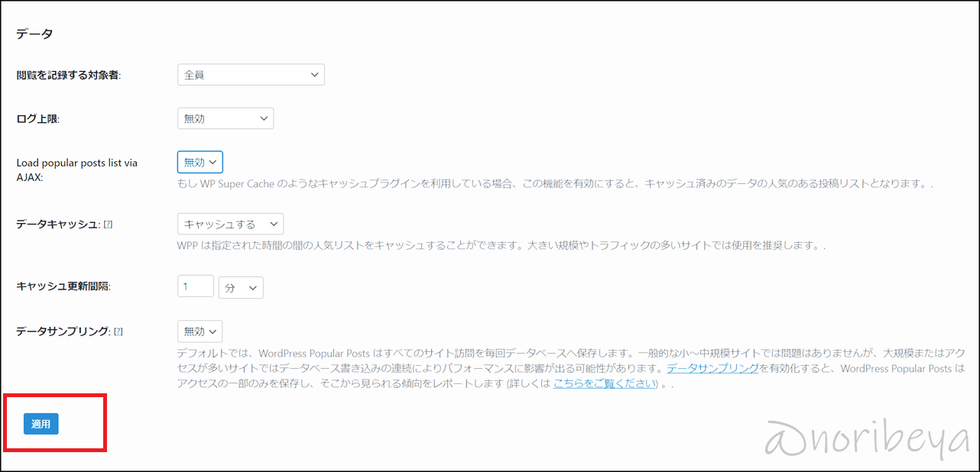Open the Load popular posts via AJAX dropdown
Screen dimensions: 980x472
coord(200,162)
